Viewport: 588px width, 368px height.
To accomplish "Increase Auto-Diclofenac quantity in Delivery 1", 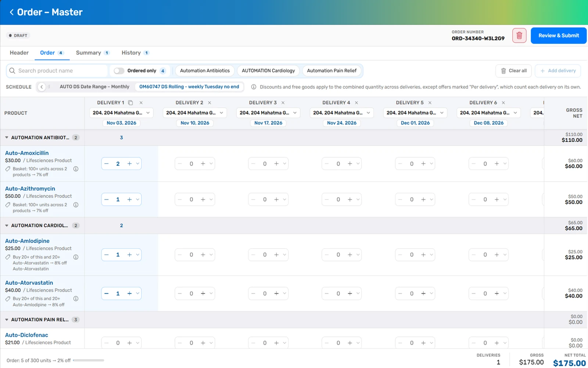I will 129,343.
